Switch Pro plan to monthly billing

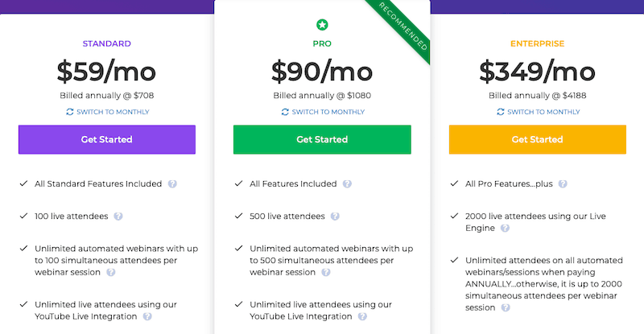(322, 112)
